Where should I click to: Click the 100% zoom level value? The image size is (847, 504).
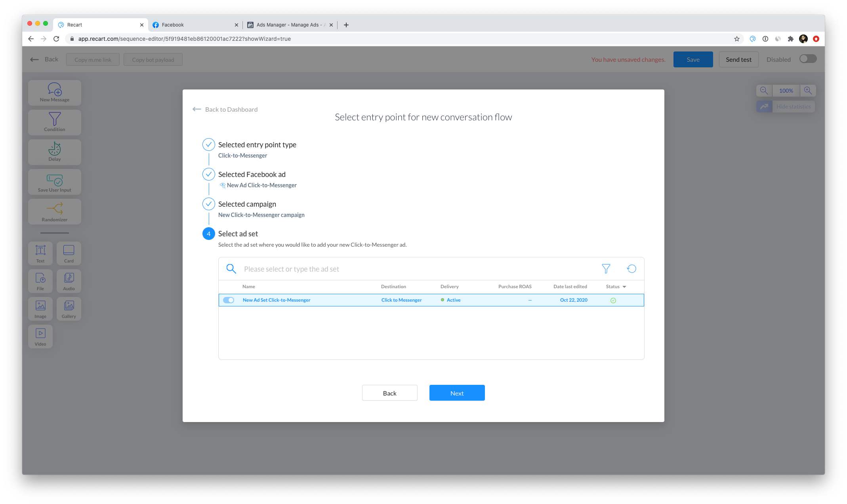[x=786, y=91]
